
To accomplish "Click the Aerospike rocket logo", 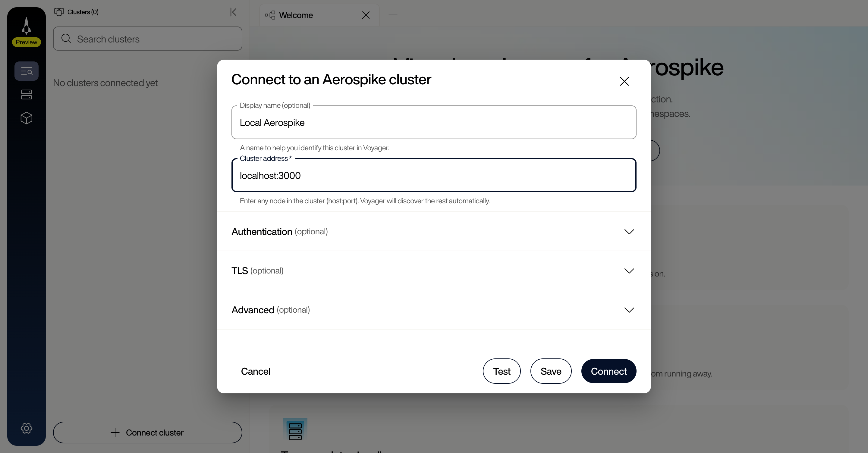I will click(26, 25).
